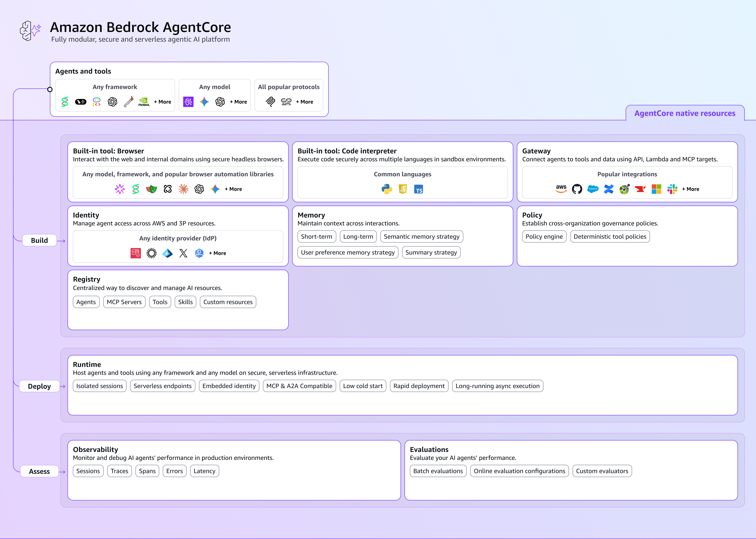
Task: Toggle the Deterministic tool policies chip
Action: click(x=610, y=236)
